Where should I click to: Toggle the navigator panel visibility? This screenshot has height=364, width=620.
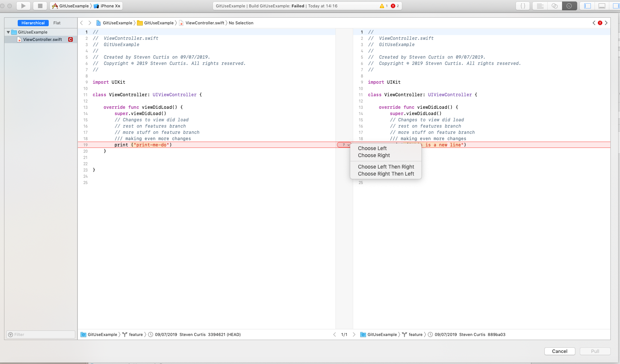click(x=588, y=6)
